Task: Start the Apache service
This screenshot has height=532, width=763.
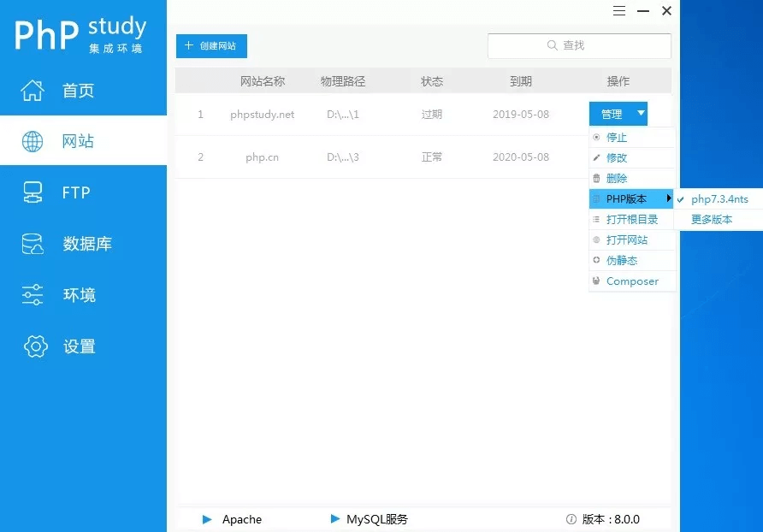Action: coord(207,518)
